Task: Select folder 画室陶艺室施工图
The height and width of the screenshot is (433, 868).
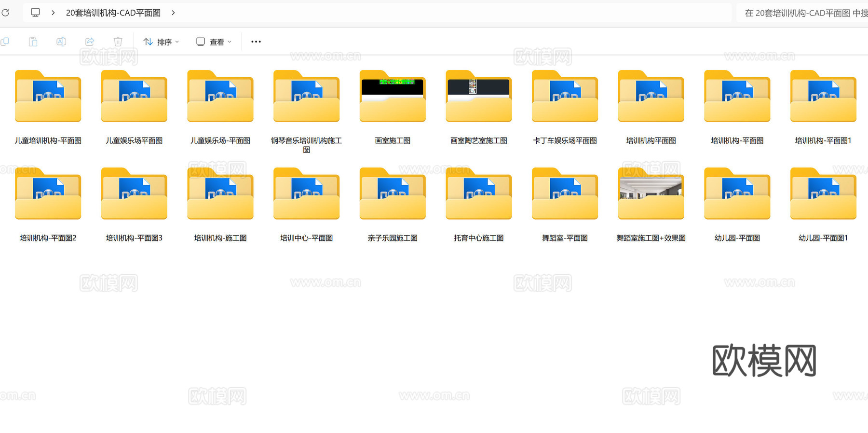Action: click(479, 107)
